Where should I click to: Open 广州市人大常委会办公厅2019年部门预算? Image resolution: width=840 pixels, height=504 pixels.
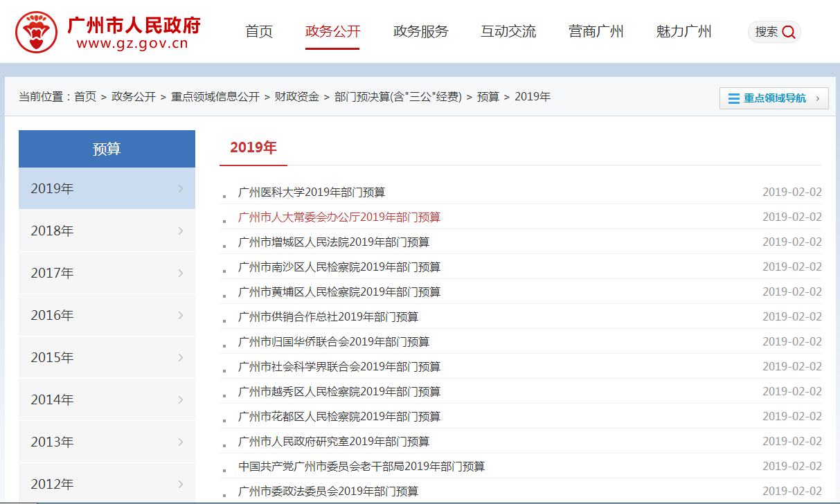tap(339, 217)
